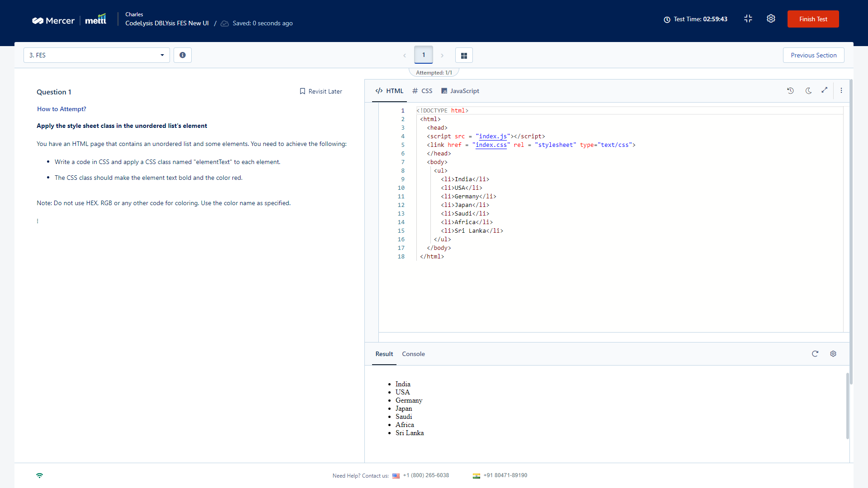Click the Mercer logo
The width and height of the screenshot is (868, 488).
[x=53, y=21]
